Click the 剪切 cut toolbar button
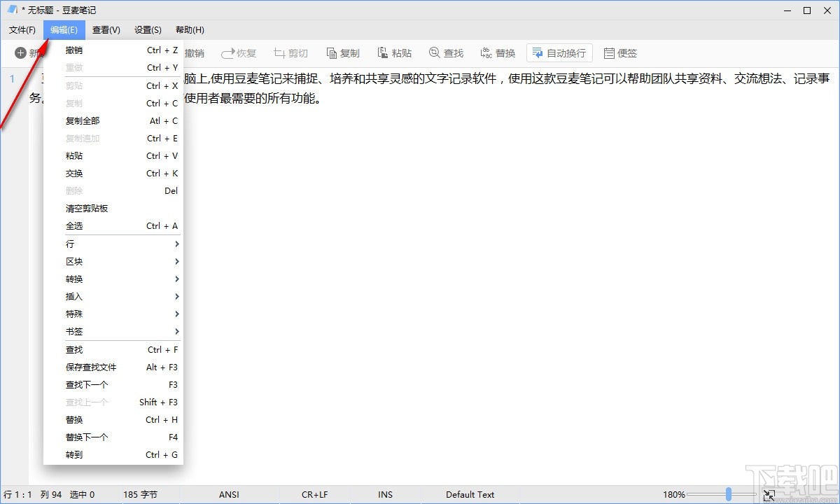Screen dimensions: 840x504 pyautogui.click(x=290, y=53)
